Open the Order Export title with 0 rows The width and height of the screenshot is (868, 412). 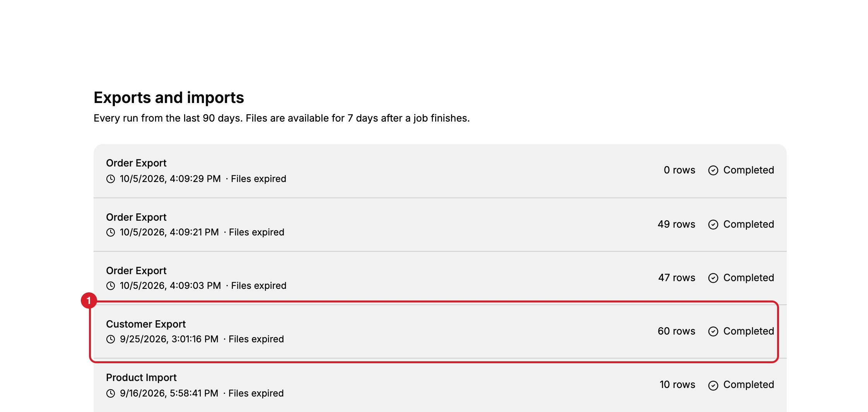pyautogui.click(x=136, y=163)
